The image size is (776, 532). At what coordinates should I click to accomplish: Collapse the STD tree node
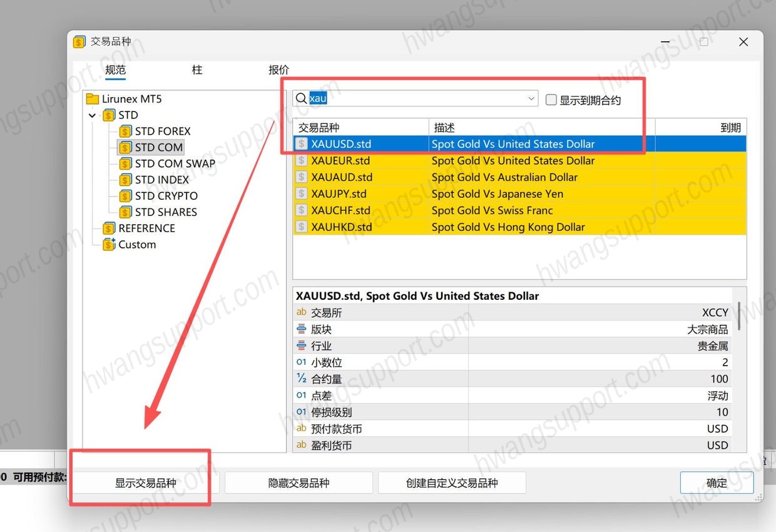pyautogui.click(x=93, y=115)
